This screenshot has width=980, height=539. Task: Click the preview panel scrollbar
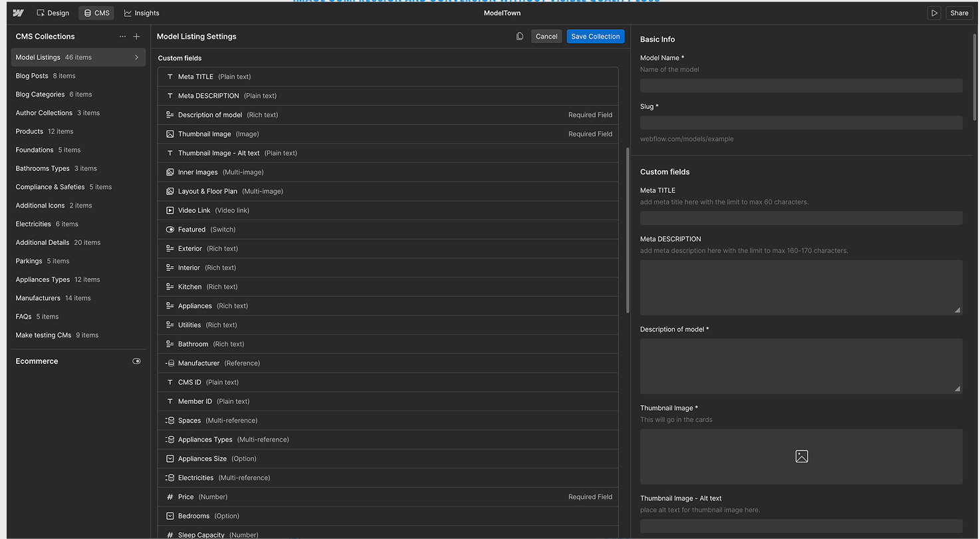[x=975, y=76]
